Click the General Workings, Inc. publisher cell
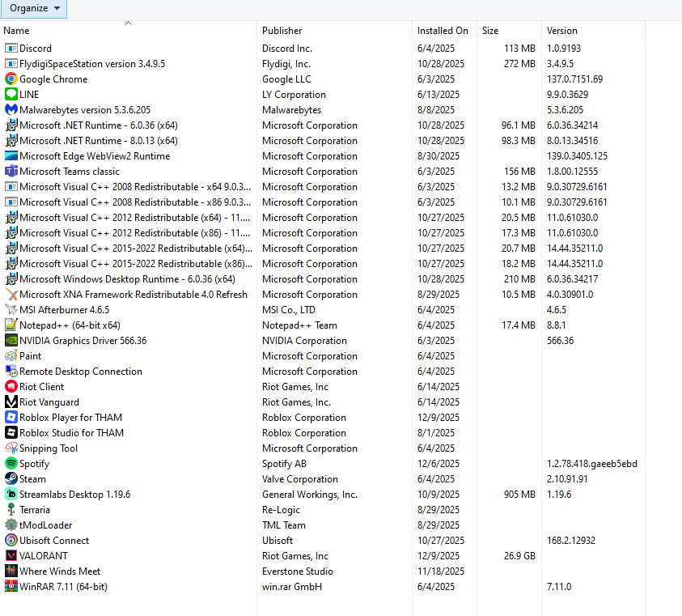The height and width of the screenshot is (616, 682). (x=310, y=495)
